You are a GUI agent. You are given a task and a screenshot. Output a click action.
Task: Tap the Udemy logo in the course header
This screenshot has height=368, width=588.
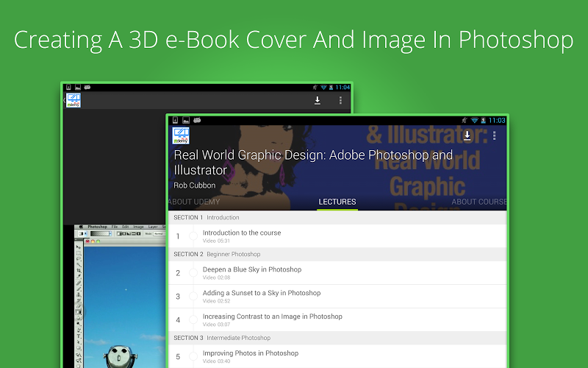pyautogui.click(x=181, y=135)
